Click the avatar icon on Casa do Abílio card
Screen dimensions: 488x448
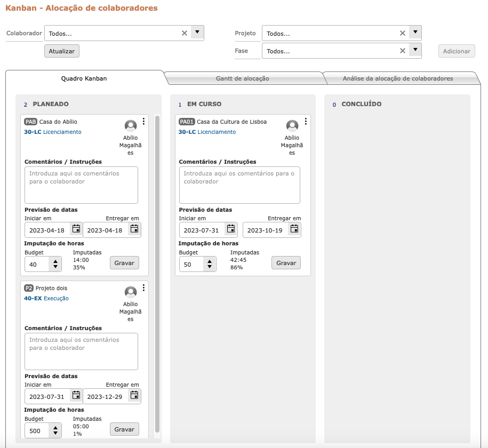point(131,126)
